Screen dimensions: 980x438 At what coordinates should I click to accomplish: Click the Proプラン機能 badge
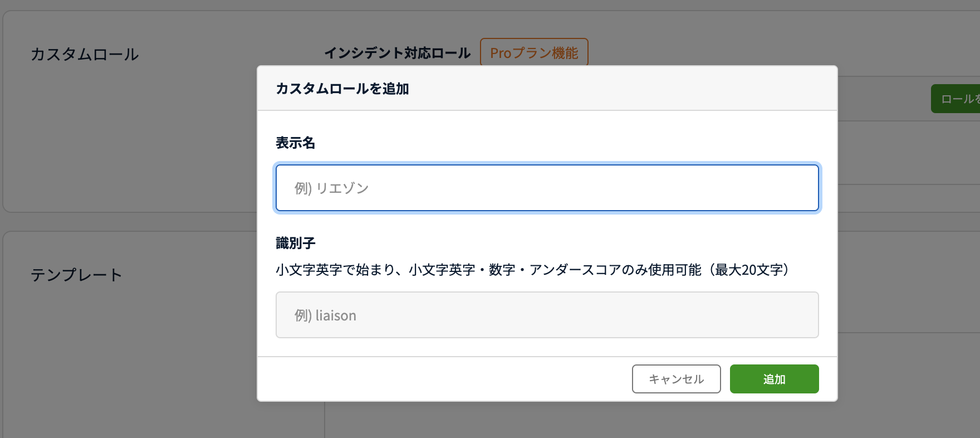click(534, 53)
